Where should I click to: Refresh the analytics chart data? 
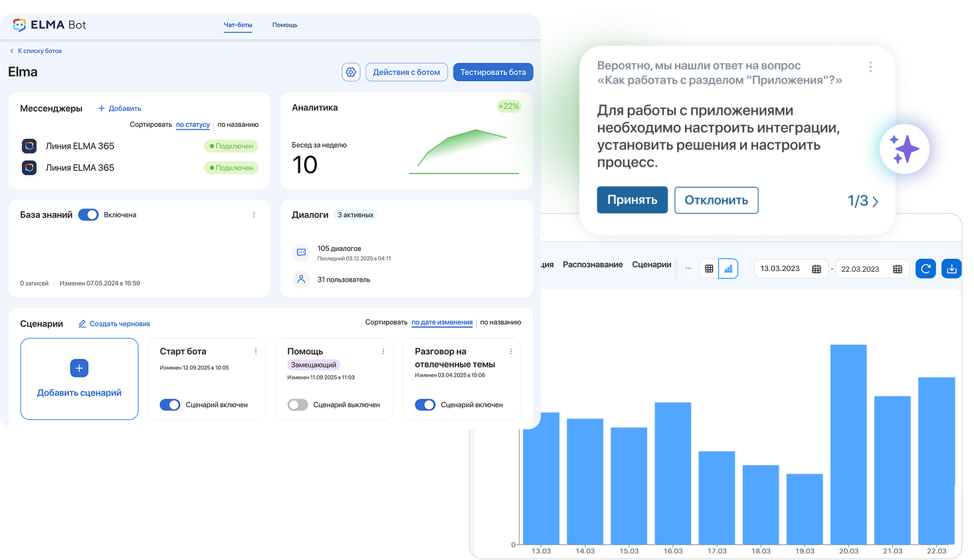(925, 268)
